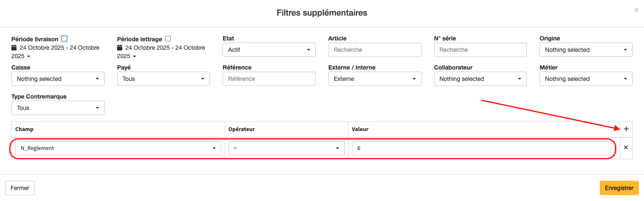Close the Filtres supplémentaires dialog with X
644x201 pixels.
636,10
